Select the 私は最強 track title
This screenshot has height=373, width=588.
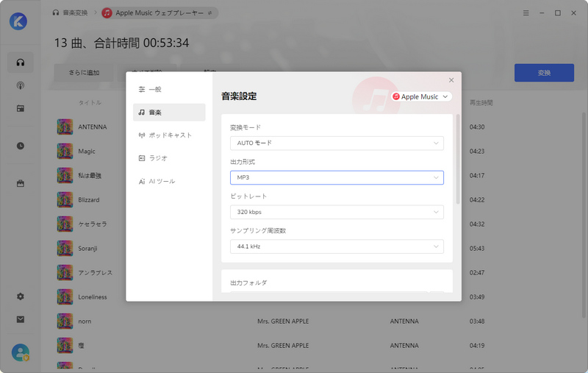(90, 176)
